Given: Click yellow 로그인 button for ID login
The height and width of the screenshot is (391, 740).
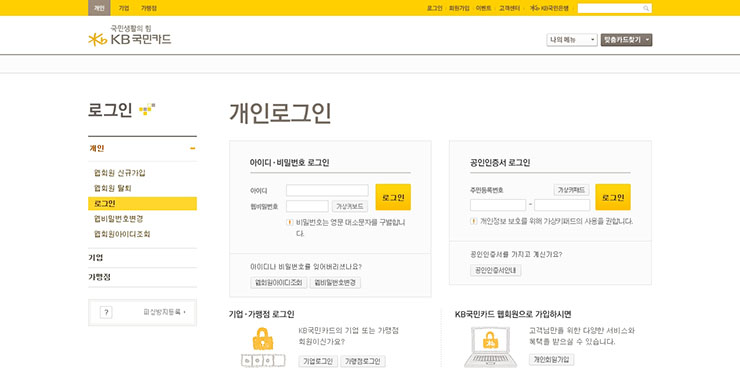Looking at the screenshot, I should pos(393,197).
